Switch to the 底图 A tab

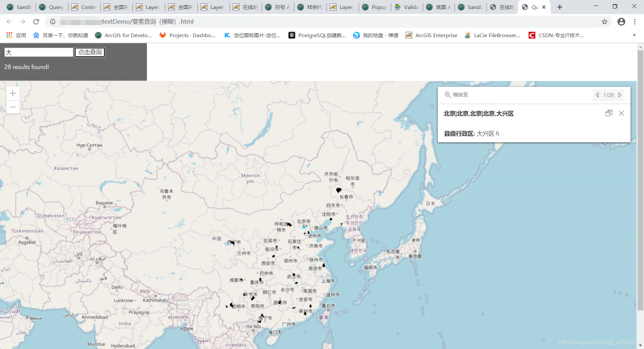[x=439, y=7]
